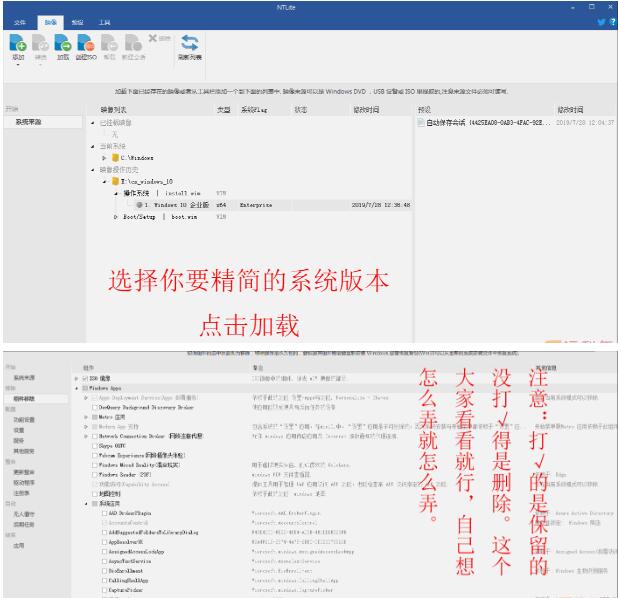The height and width of the screenshot is (598, 618).
Task: Expand the ISO 镜像 component node
Action: pyautogui.click(x=76, y=378)
